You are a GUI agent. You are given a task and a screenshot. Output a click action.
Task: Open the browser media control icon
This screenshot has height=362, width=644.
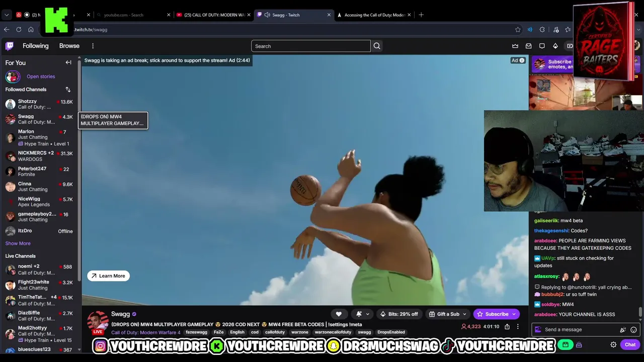pyautogui.click(x=556, y=30)
